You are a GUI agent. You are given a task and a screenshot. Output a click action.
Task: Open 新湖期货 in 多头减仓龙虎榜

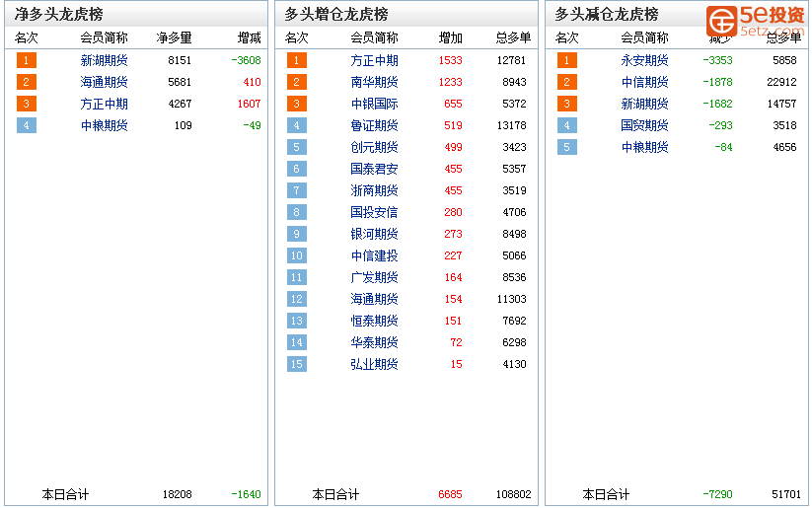pos(644,105)
